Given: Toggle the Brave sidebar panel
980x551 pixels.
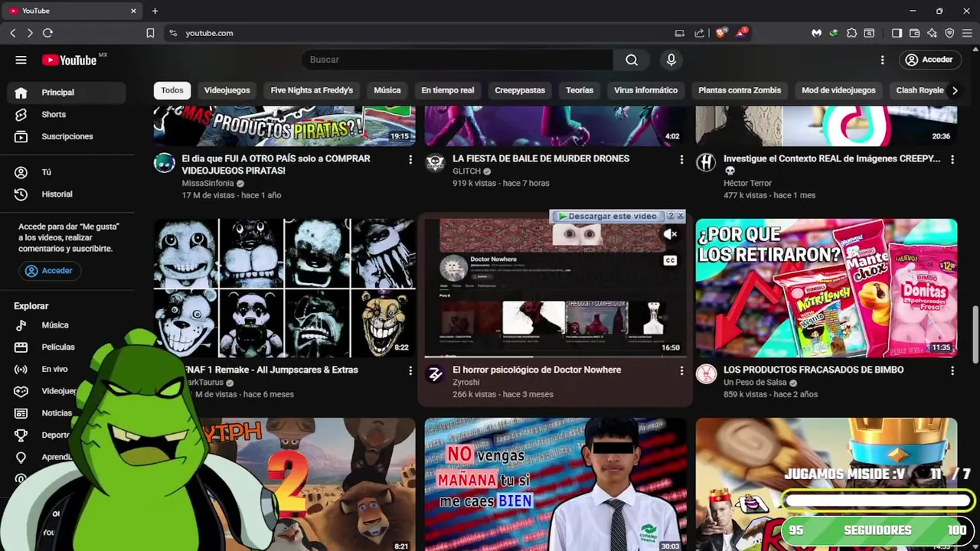Looking at the screenshot, I should point(897,33).
